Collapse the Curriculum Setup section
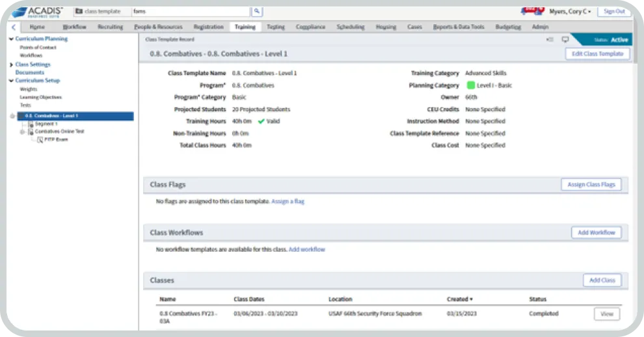644x337 pixels. [x=11, y=81]
